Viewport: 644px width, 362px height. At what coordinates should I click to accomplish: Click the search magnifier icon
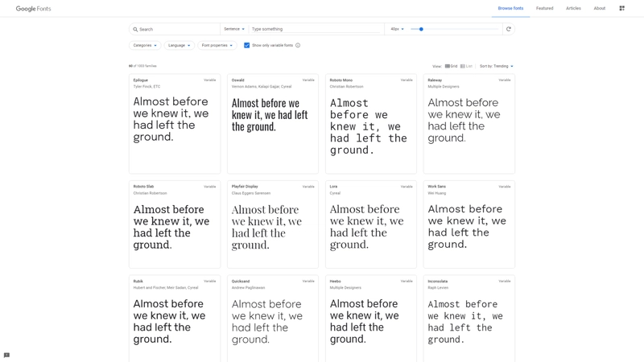click(135, 29)
